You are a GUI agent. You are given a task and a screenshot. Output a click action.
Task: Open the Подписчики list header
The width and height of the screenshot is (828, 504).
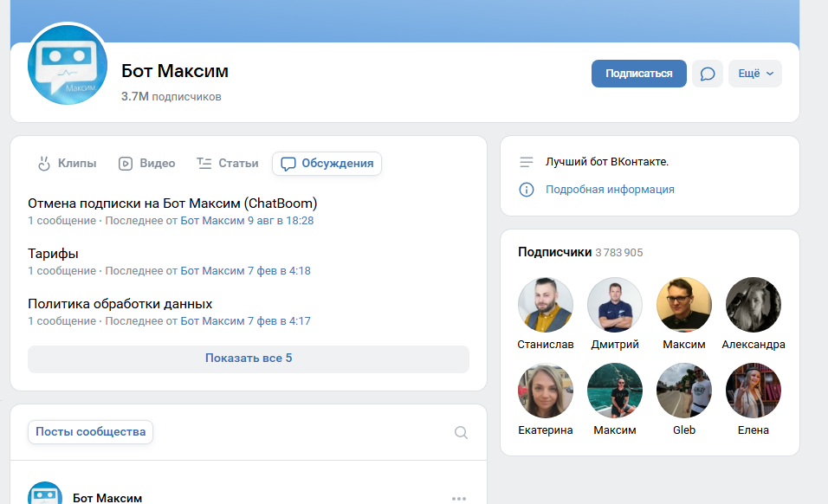point(554,252)
